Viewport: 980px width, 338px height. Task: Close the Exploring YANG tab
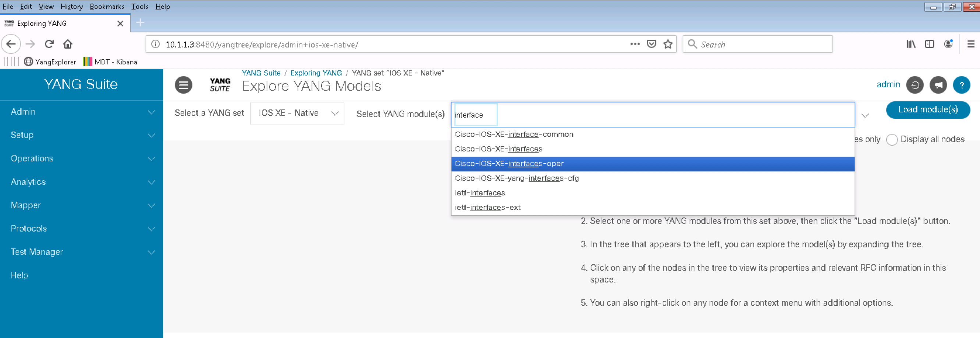(x=120, y=24)
